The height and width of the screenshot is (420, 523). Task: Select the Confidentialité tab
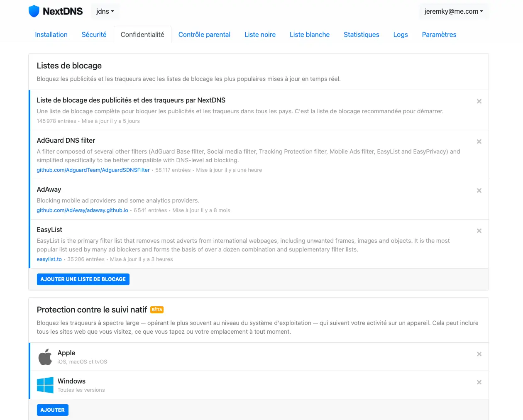coord(142,34)
